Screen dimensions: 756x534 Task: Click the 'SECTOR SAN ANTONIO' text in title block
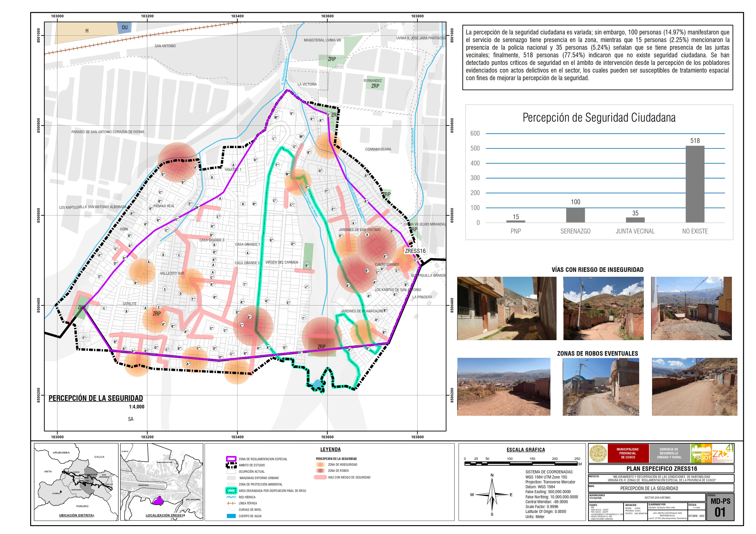tap(657, 497)
